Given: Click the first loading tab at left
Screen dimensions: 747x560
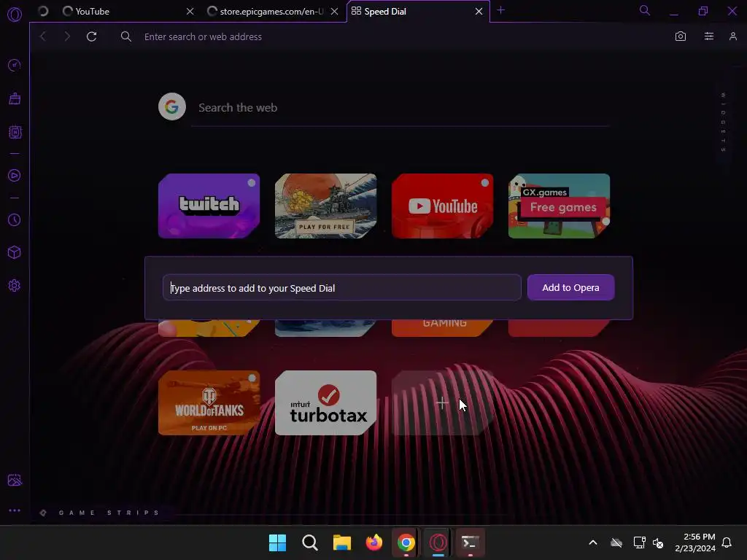Looking at the screenshot, I should [x=43, y=11].
